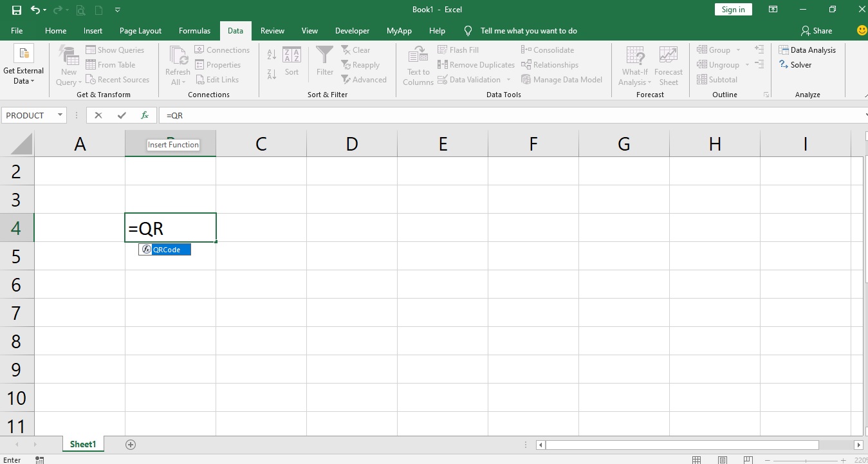Expand the Name Box dropdown arrow

click(60, 115)
